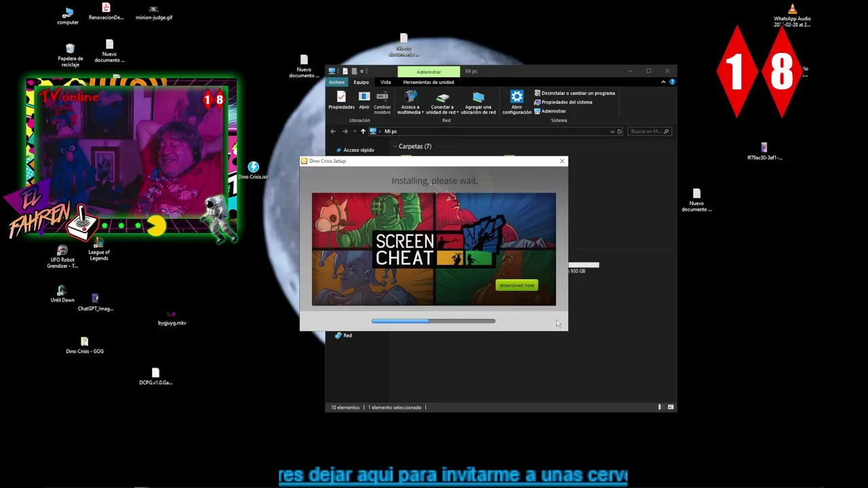The image size is (868, 488).
Task: Click the green download now button
Action: (517, 285)
